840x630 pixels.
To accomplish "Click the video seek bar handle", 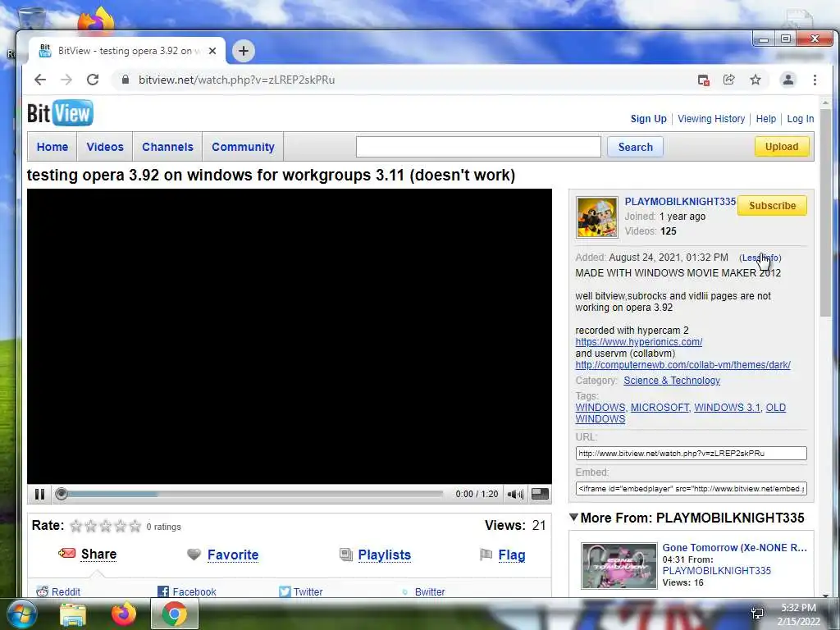I will [x=62, y=494].
